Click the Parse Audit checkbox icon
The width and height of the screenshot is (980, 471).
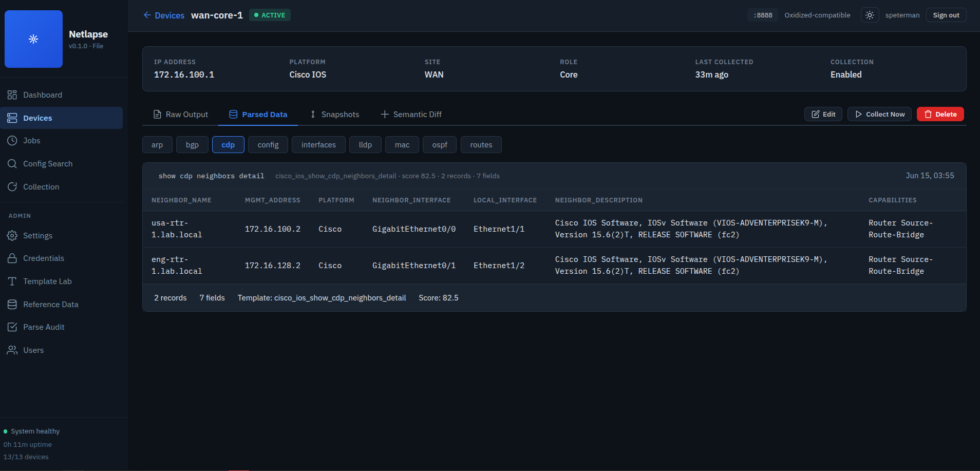12,327
